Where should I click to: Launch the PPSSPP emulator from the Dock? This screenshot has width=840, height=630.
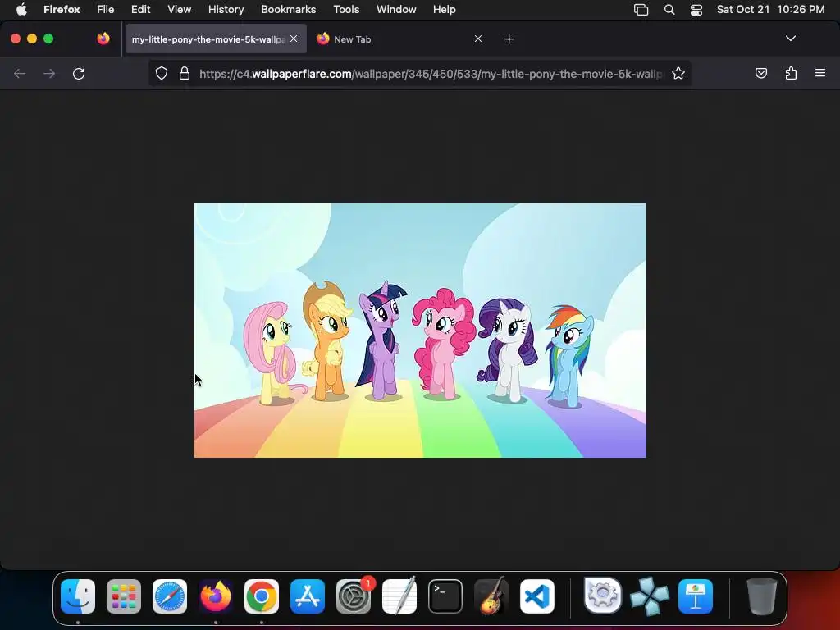click(650, 596)
